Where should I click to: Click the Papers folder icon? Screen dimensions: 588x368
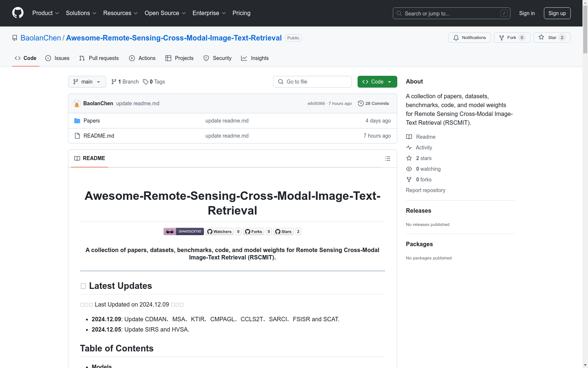click(77, 121)
